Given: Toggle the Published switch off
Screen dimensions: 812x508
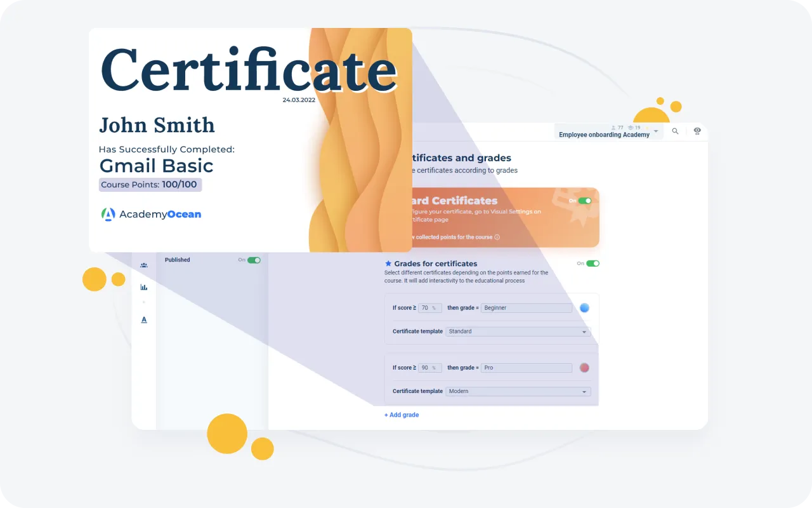Looking at the screenshot, I should pyautogui.click(x=254, y=260).
